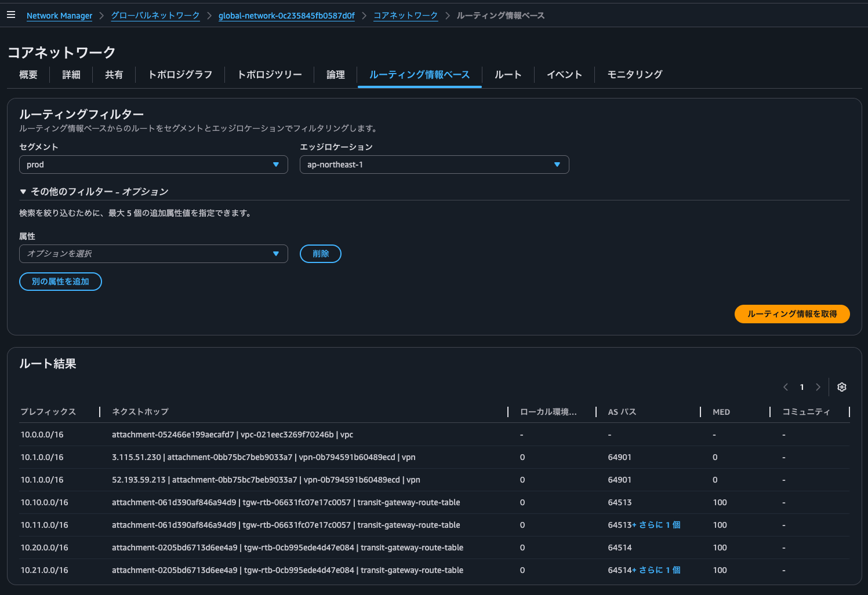Image resolution: width=868 pixels, height=595 pixels.
Task: Click the AS パス column header
Action: click(622, 412)
